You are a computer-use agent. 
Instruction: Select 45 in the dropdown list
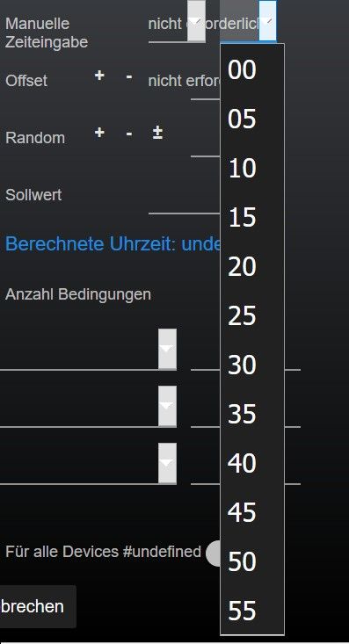tap(252, 512)
